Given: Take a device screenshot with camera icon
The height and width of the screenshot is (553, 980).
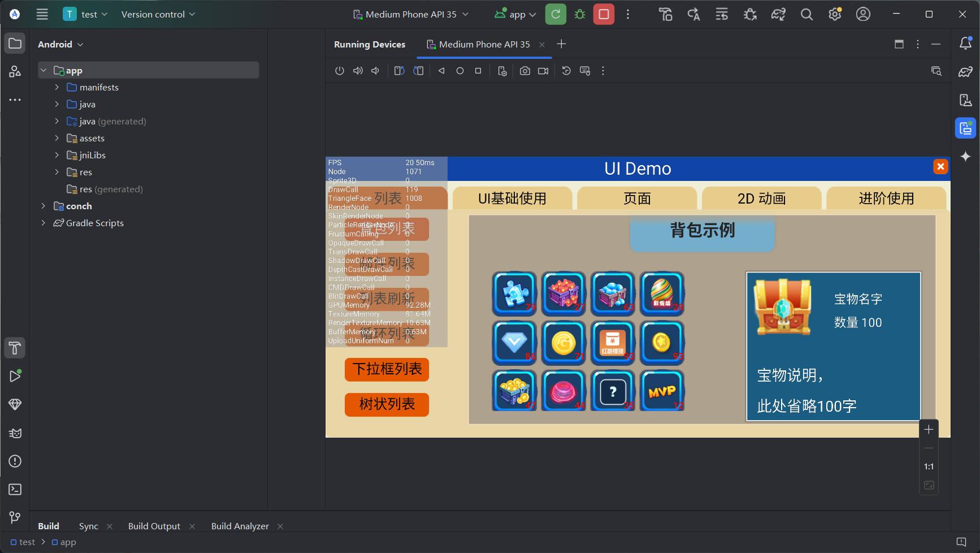Looking at the screenshot, I should pyautogui.click(x=525, y=71).
